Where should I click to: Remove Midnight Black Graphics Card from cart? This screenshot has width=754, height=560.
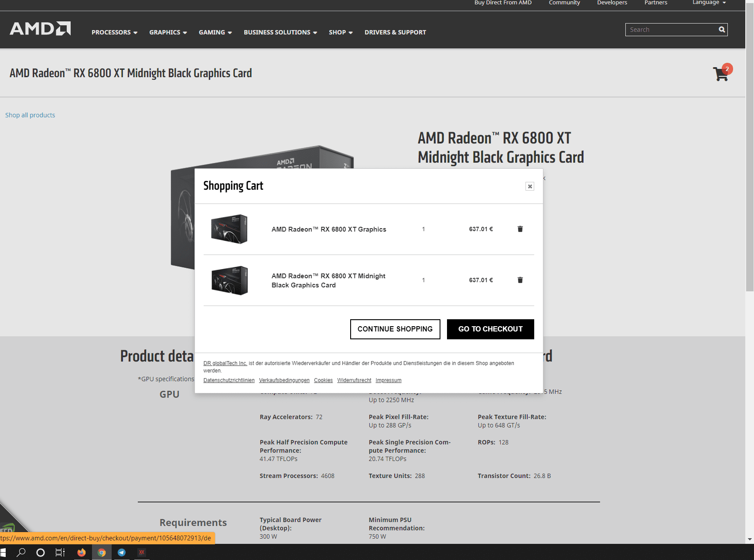520,280
